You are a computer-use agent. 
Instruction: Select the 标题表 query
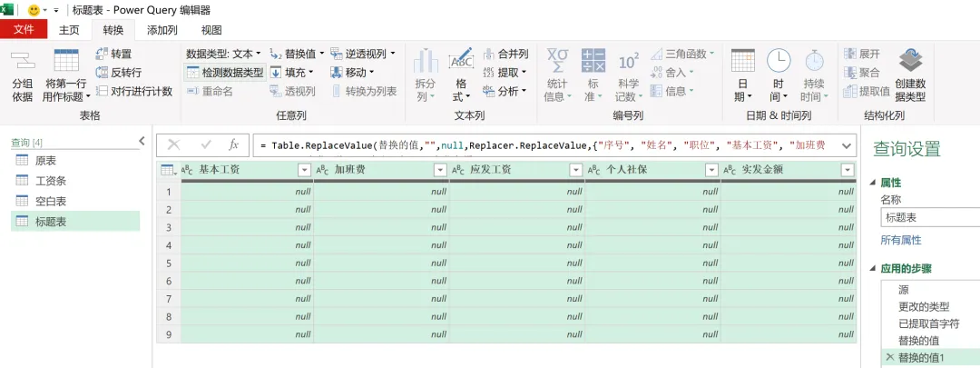[x=75, y=221]
